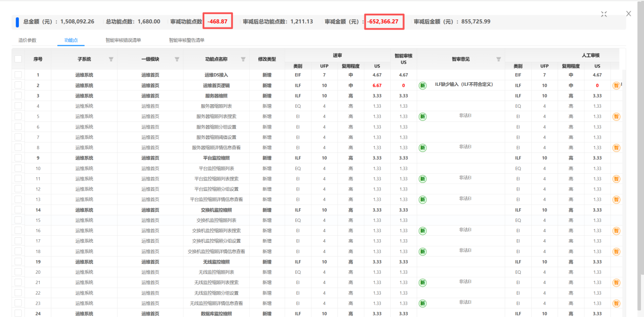Click the green 新 badge in row 2
Viewport: 644px width, 317px height.
422,85
